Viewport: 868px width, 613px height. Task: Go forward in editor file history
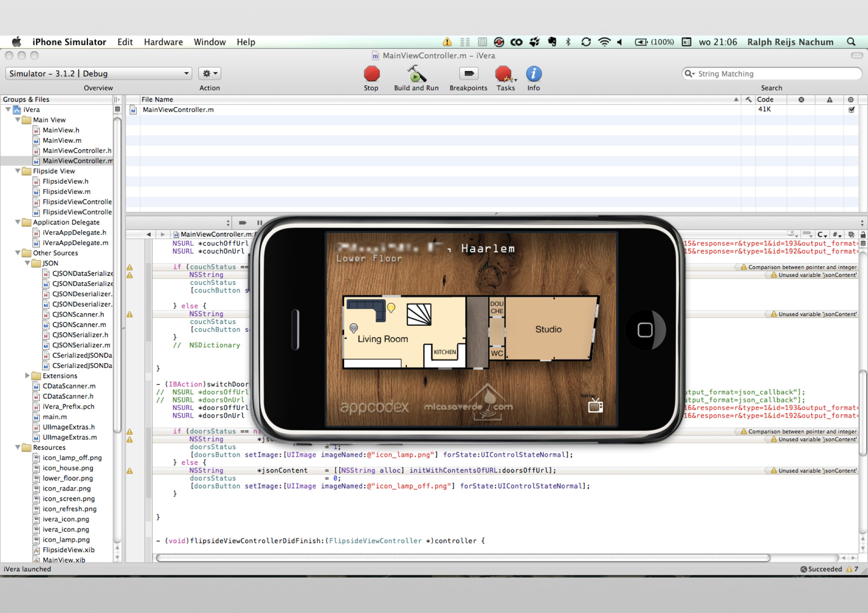(x=162, y=234)
